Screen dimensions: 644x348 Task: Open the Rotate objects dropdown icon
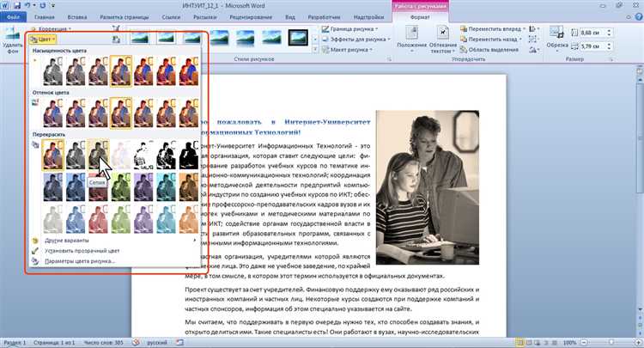pos(534,49)
